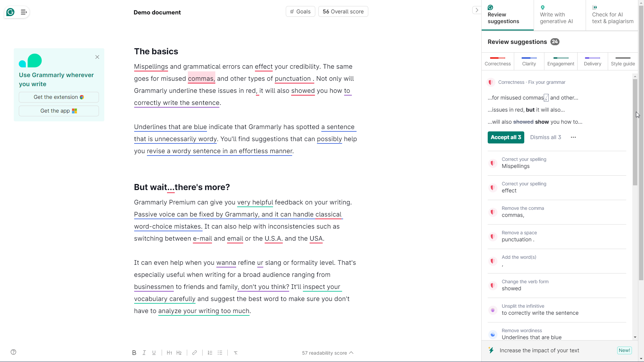Expand the 57 readability score

tap(328, 353)
